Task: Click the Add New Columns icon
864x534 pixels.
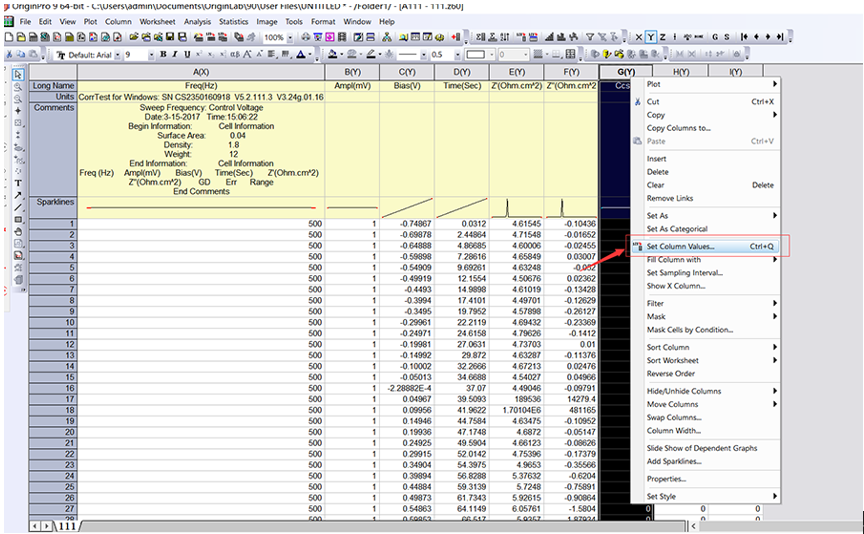Action: [456, 37]
